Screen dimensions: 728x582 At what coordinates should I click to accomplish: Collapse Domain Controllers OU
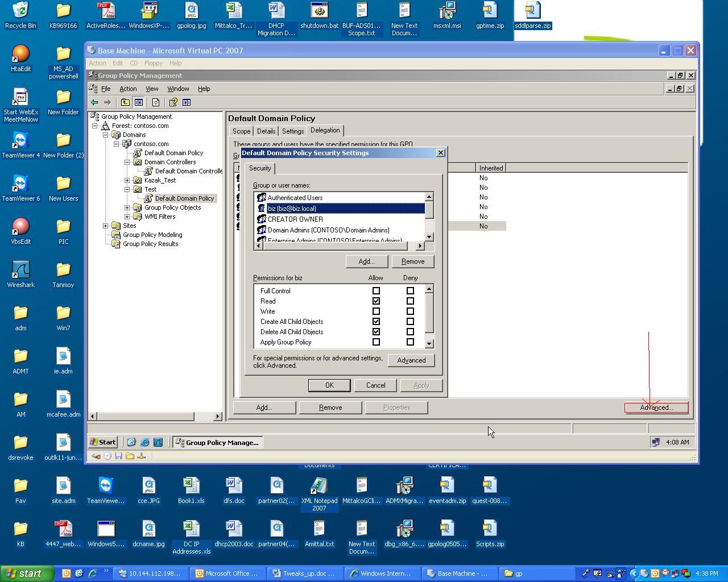pyautogui.click(x=127, y=162)
